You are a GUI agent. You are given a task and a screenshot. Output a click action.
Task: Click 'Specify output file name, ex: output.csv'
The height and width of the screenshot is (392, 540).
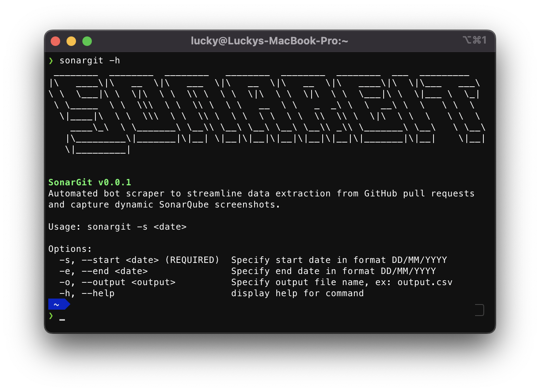[342, 282]
